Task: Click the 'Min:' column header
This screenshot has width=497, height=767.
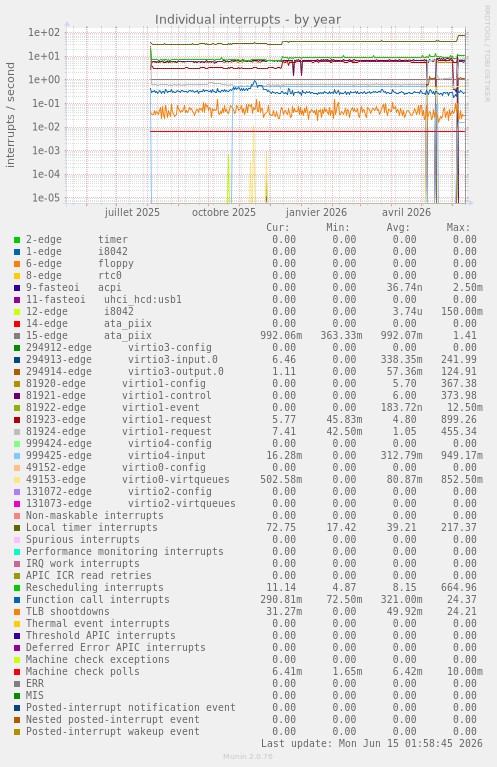Action: pyautogui.click(x=338, y=227)
